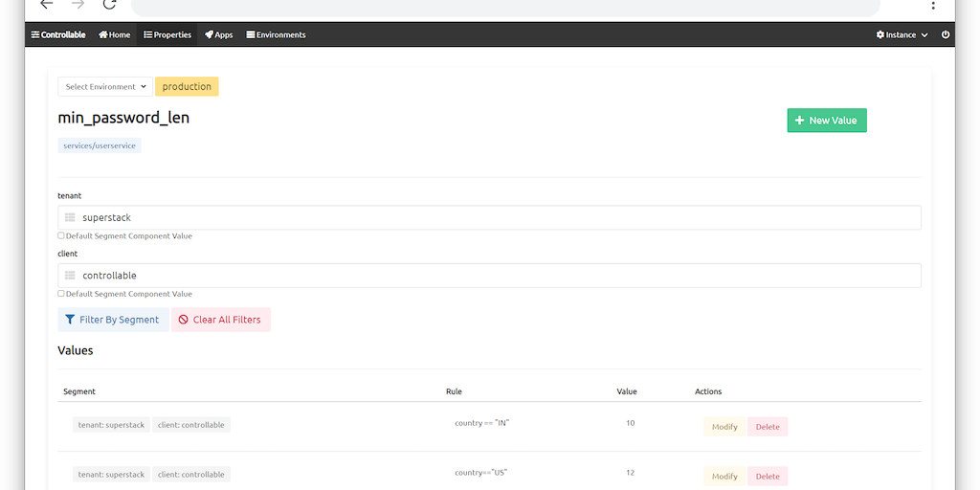
Task: Click Filter By Segment button
Action: [x=113, y=320]
